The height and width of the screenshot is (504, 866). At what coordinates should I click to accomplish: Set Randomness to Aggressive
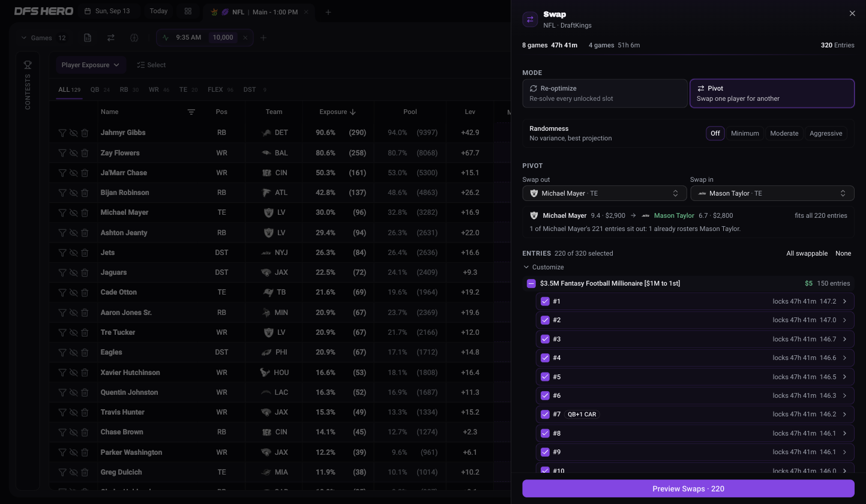coord(826,133)
